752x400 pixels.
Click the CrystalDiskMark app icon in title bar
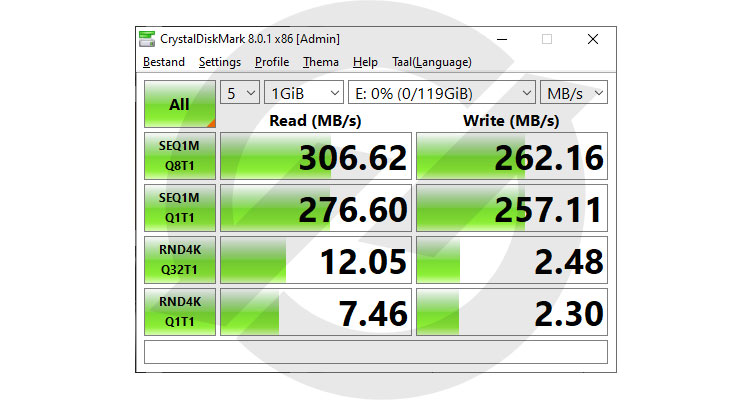click(147, 39)
